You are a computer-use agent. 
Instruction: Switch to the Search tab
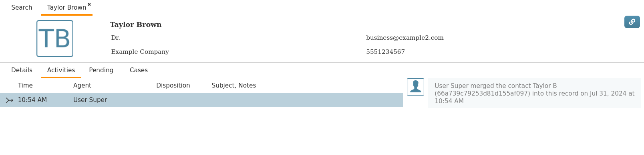click(22, 8)
